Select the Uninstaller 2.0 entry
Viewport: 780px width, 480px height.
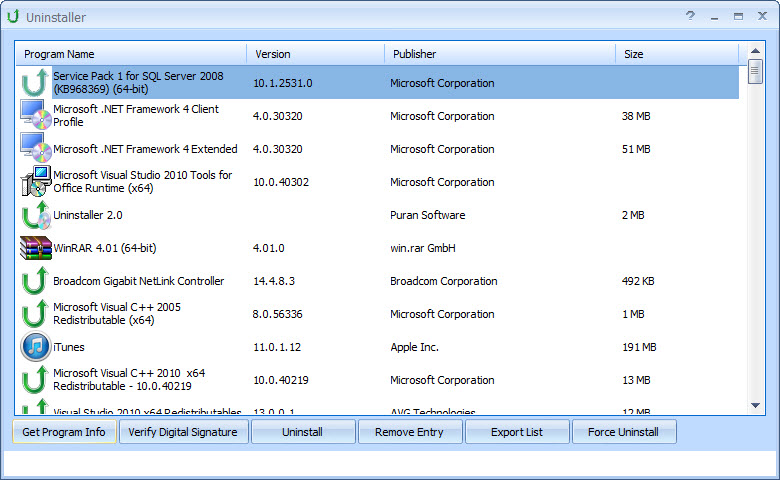click(88, 215)
